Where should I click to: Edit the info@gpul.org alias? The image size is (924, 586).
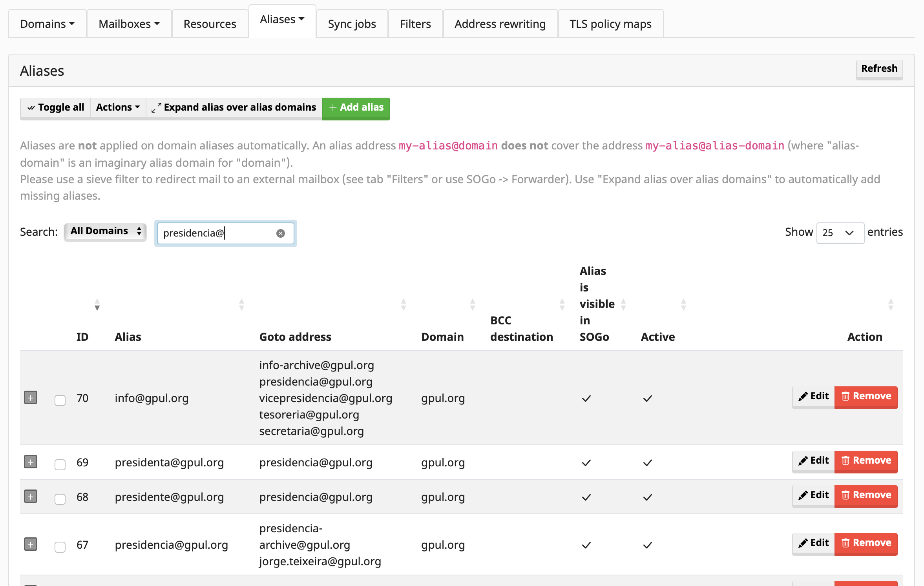(x=813, y=397)
